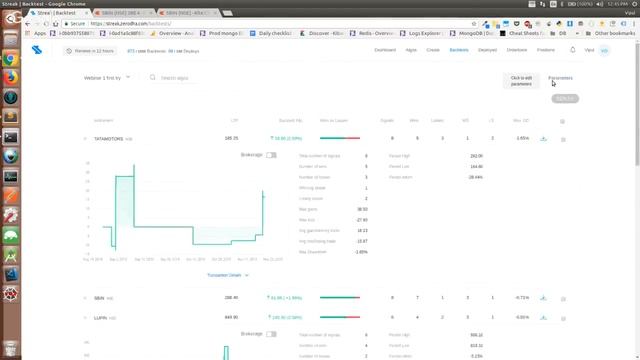Toggle Brokerage switch for TATAMOTORS
The image size is (640, 360).
(x=271, y=155)
